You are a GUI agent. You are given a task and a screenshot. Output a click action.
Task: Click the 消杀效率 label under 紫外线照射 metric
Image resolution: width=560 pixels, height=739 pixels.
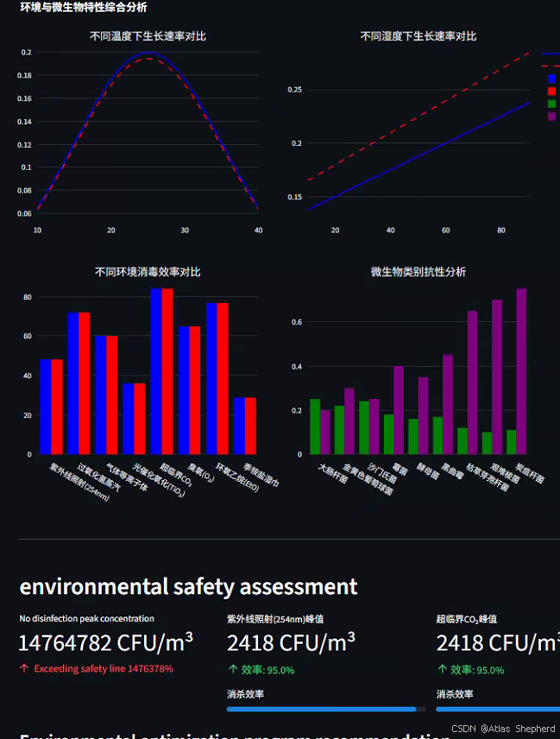[245, 694]
